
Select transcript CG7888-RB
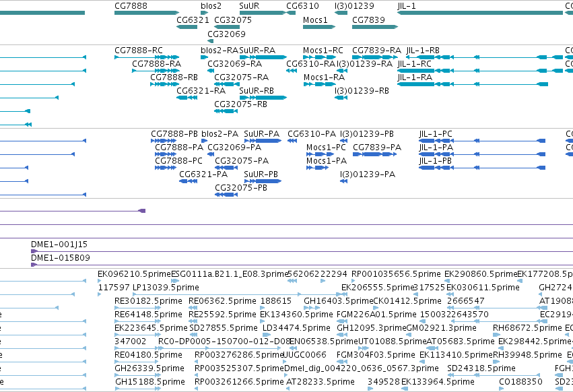coord(174,77)
